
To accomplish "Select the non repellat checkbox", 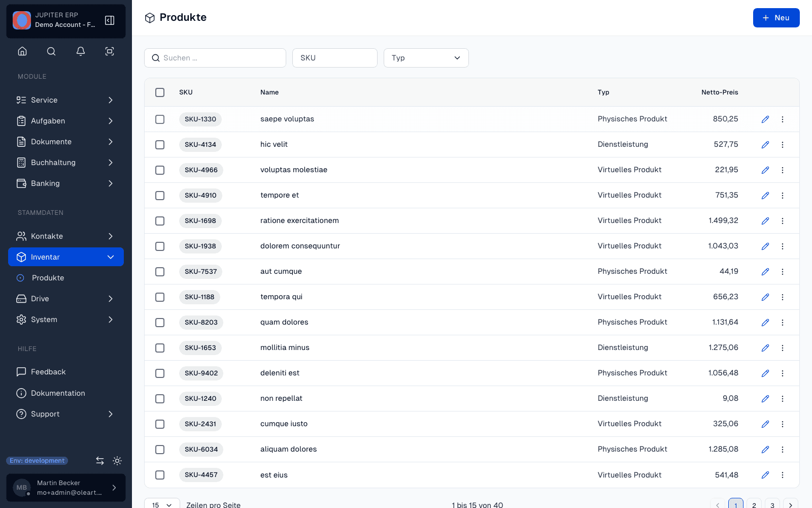I will coord(160,399).
